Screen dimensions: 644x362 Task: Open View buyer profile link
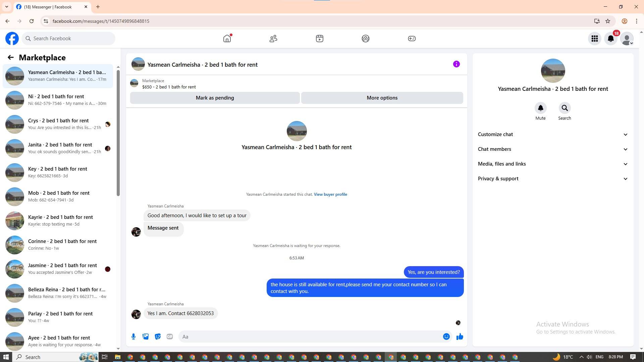click(330, 194)
